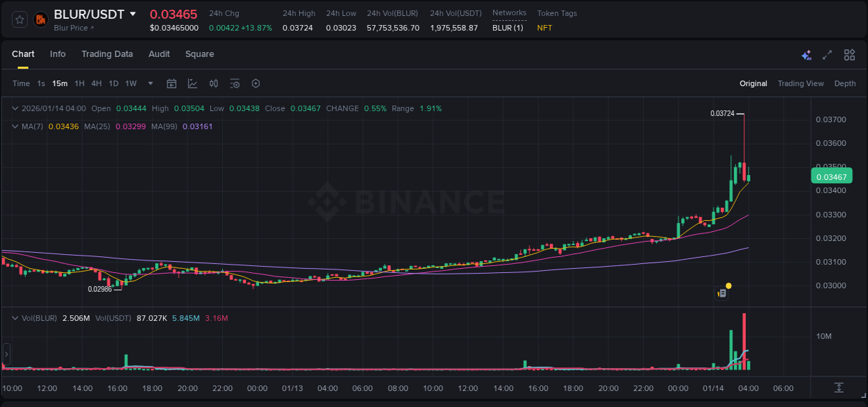Open the chart style icon with triangle
This screenshot has width=868, height=407.
191,83
